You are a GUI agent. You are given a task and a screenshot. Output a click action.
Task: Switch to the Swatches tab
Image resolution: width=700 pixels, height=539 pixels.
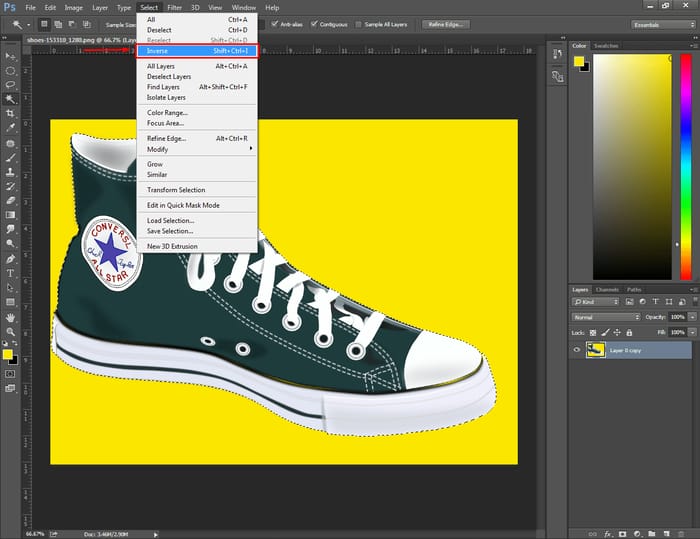(x=606, y=46)
